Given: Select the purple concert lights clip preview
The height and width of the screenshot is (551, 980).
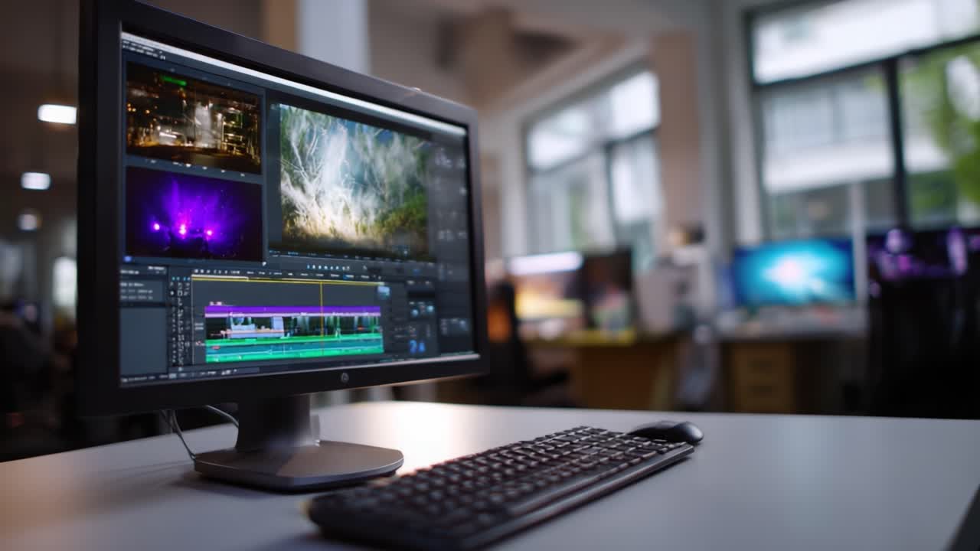Looking at the screenshot, I should tap(194, 216).
